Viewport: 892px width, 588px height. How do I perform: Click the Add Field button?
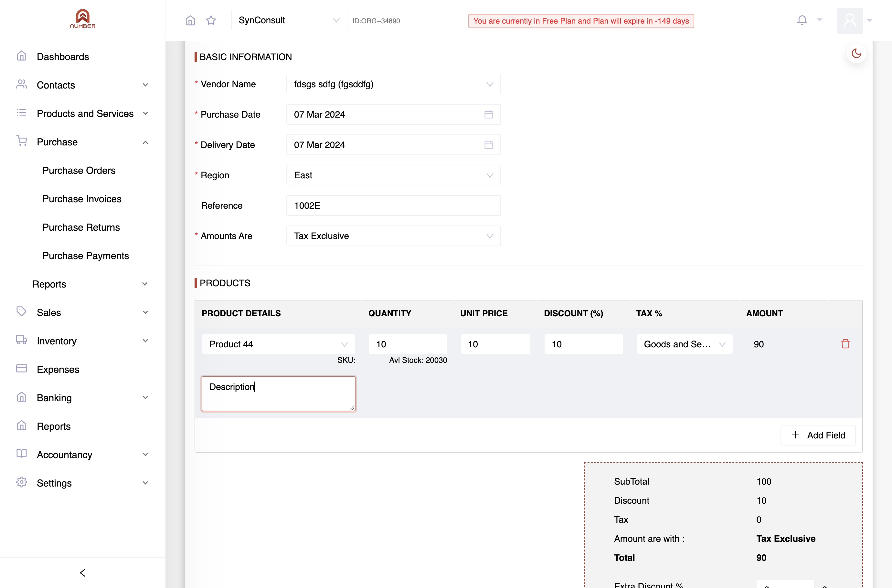pos(818,435)
